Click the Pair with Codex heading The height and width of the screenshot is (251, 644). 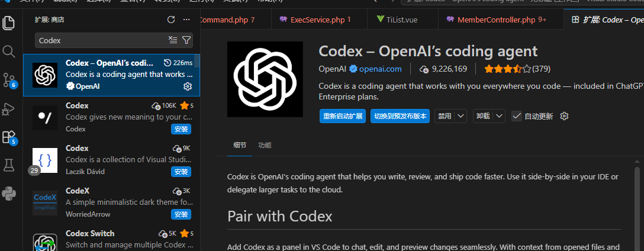280,216
